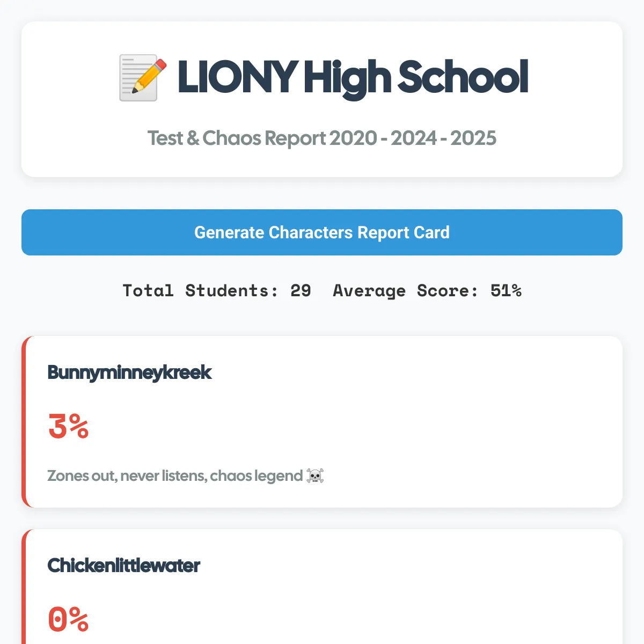Open the Chickenlittlewater student name
Viewport: 644px width, 644px height.
123,566
